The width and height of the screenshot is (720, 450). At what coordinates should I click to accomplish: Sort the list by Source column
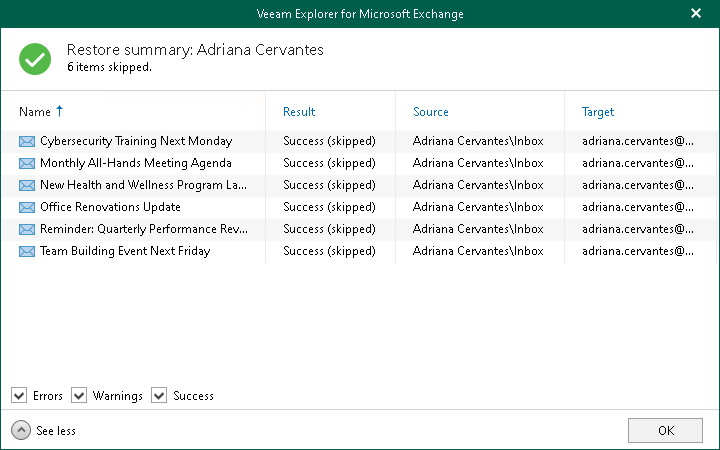tap(431, 112)
